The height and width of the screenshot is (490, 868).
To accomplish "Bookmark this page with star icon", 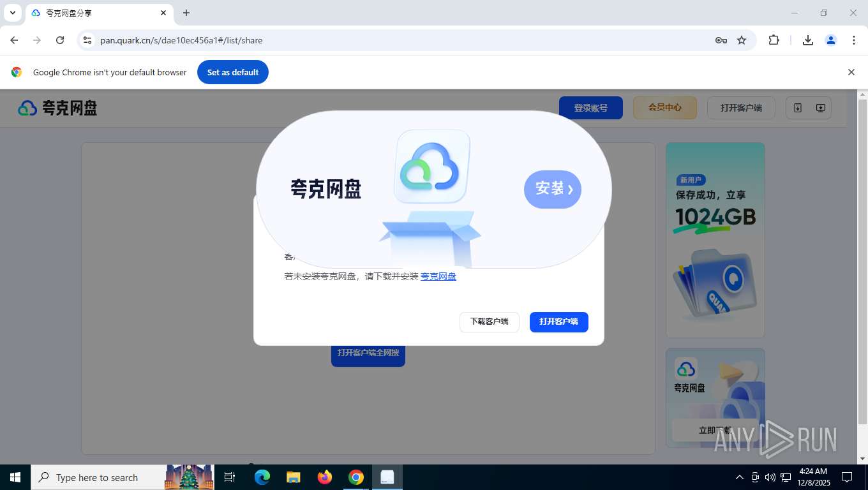I will (x=742, y=40).
